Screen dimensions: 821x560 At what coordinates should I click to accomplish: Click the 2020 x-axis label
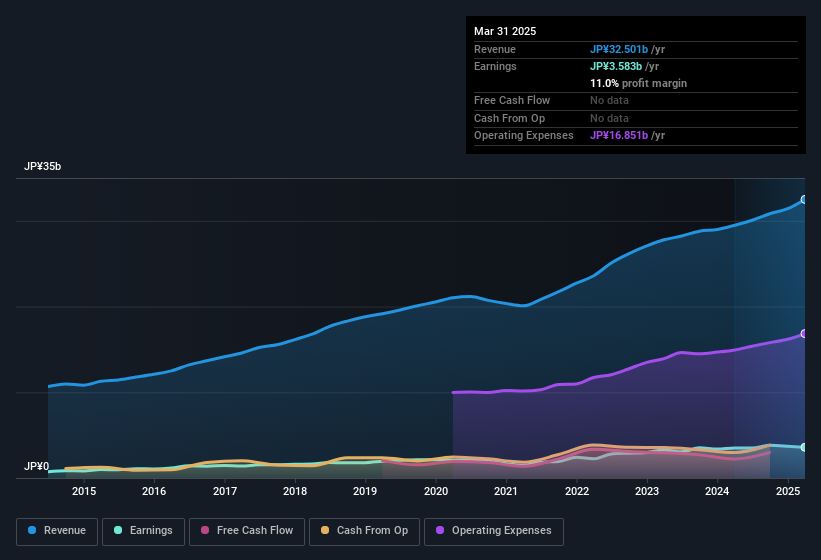pyautogui.click(x=436, y=491)
